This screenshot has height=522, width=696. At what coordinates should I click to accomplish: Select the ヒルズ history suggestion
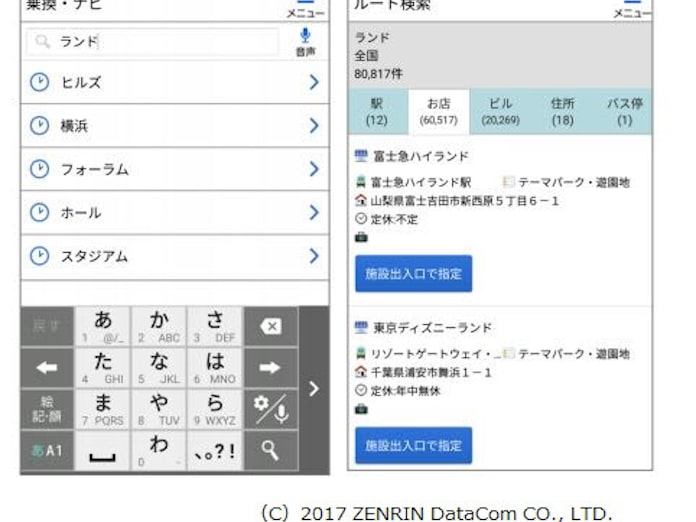tap(175, 83)
